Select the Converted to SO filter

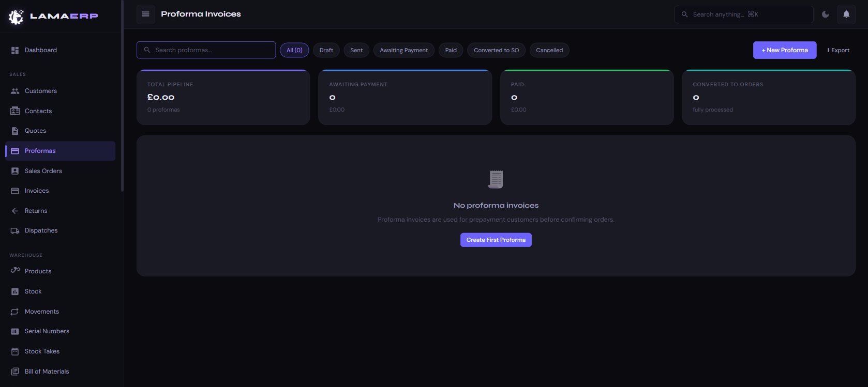click(x=496, y=50)
